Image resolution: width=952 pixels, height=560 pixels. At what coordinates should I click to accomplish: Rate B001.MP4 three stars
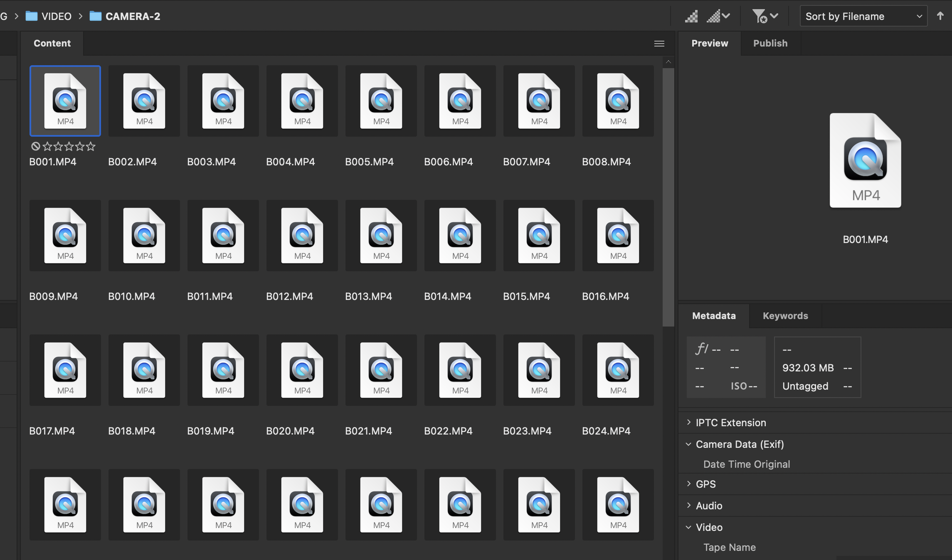[69, 146]
